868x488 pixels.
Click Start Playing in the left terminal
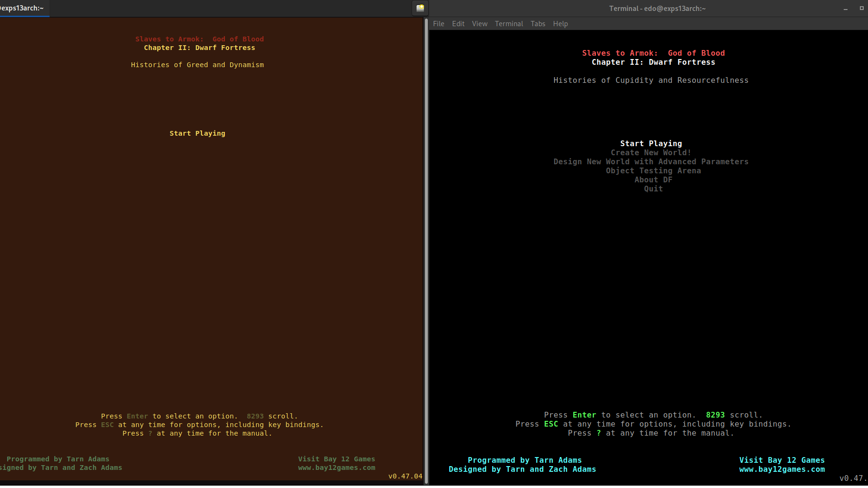pyautogui.click(x=197, y=133)
